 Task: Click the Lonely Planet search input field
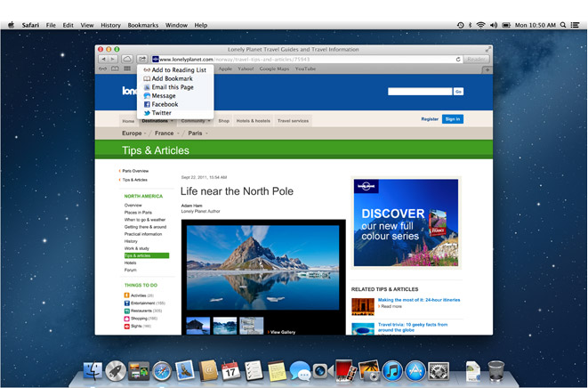pos(420,92)
